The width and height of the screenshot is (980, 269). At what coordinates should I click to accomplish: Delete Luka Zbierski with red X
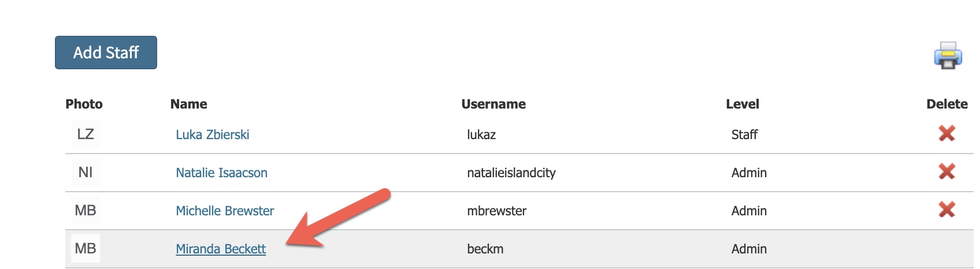click(946, 133)
